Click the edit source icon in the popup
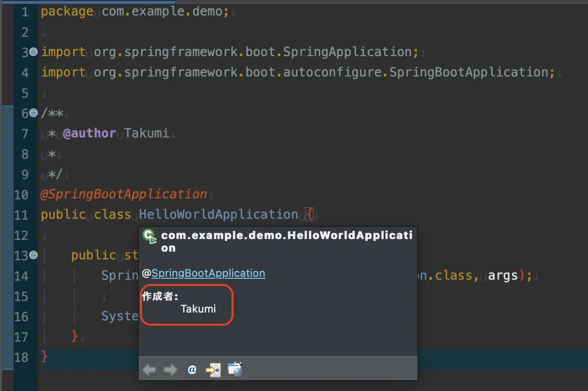This screenshot has width=588, height=391. [x=213, y=369]
